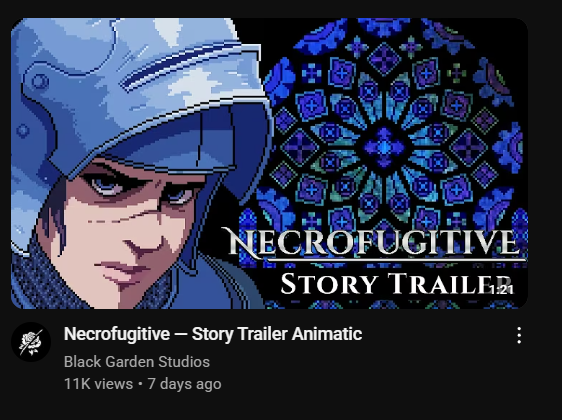Click the 11K views text
The width and height of the screenshot is (562, 420).
[98, 384]
